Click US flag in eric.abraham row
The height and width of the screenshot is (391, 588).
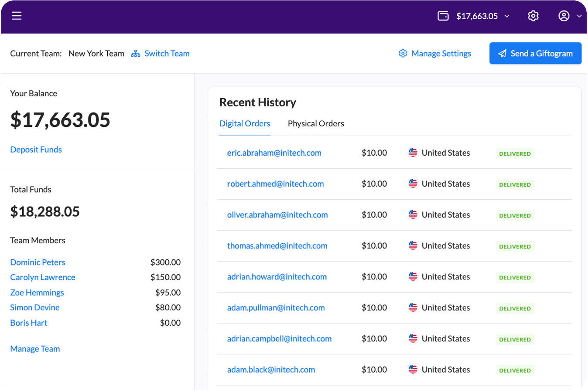(x=413, y=153)
